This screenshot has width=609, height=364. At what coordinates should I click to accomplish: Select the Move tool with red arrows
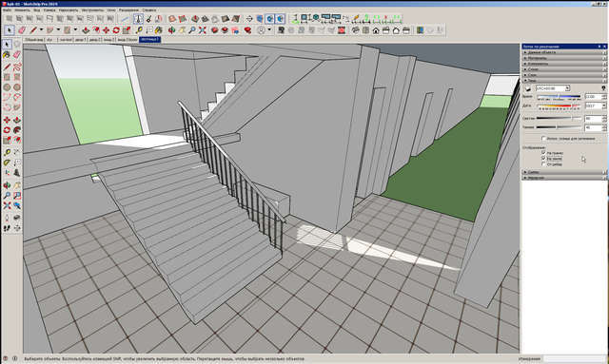[106, 30]
